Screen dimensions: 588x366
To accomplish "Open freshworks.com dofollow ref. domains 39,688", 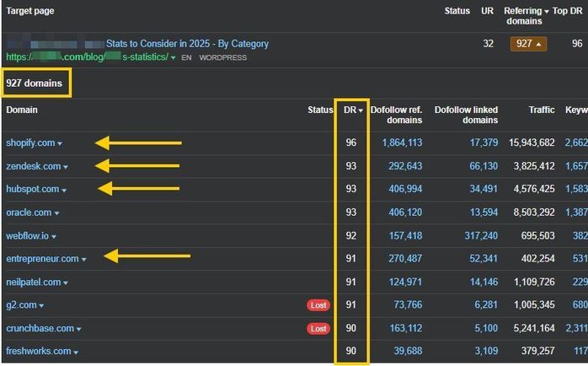I will coord(408,351).
